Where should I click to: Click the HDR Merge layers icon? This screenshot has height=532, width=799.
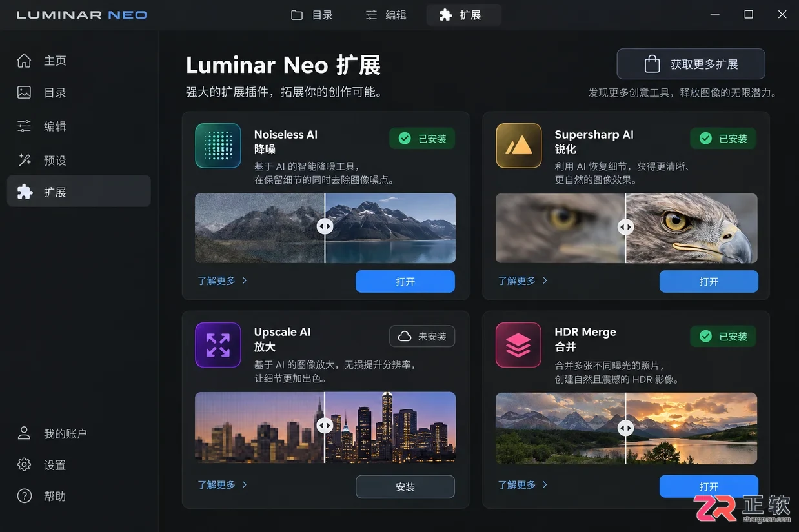coord(519,345)
